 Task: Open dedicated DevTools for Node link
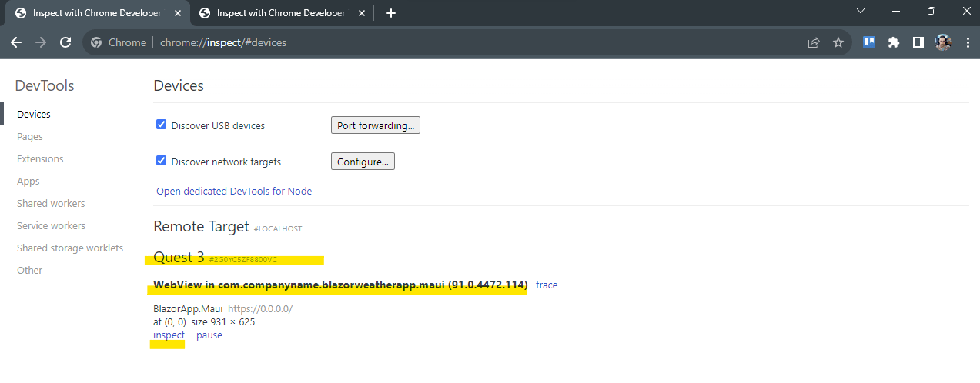[x=234, y=191]
